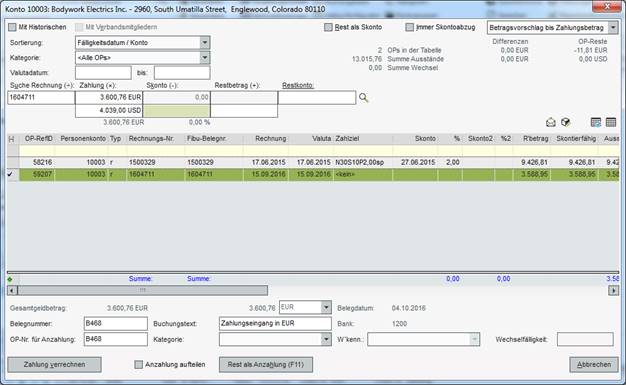The height and width of the screenshot is (385, 626).
Task: Click the 3D box icon above the table
Action: [565, 122]
